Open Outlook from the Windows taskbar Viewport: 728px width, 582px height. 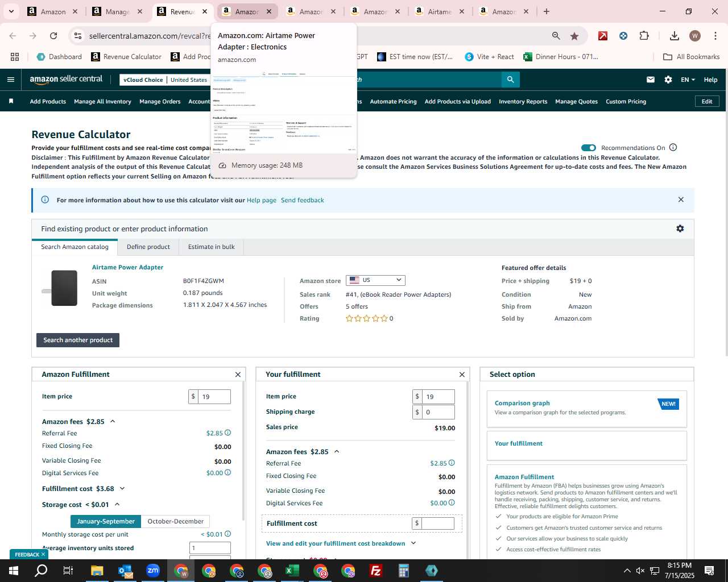tap(125, 571)
